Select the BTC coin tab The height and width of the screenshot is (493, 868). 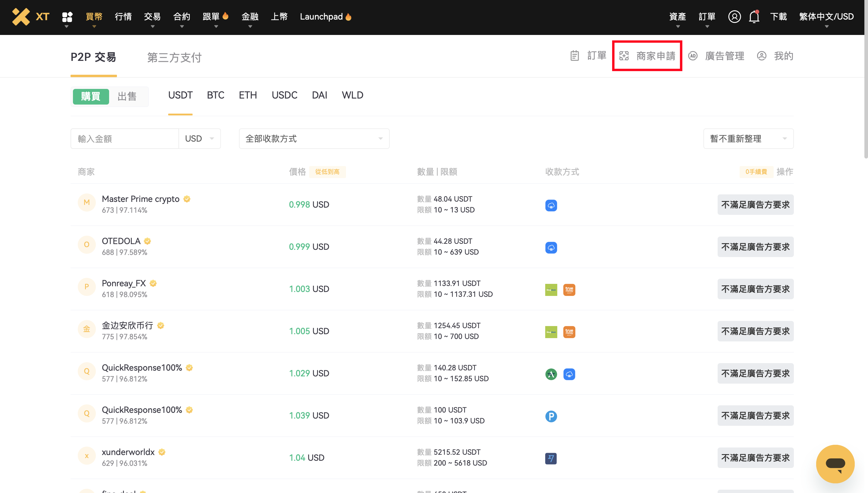pyautogui.click(x=215, y=95)
